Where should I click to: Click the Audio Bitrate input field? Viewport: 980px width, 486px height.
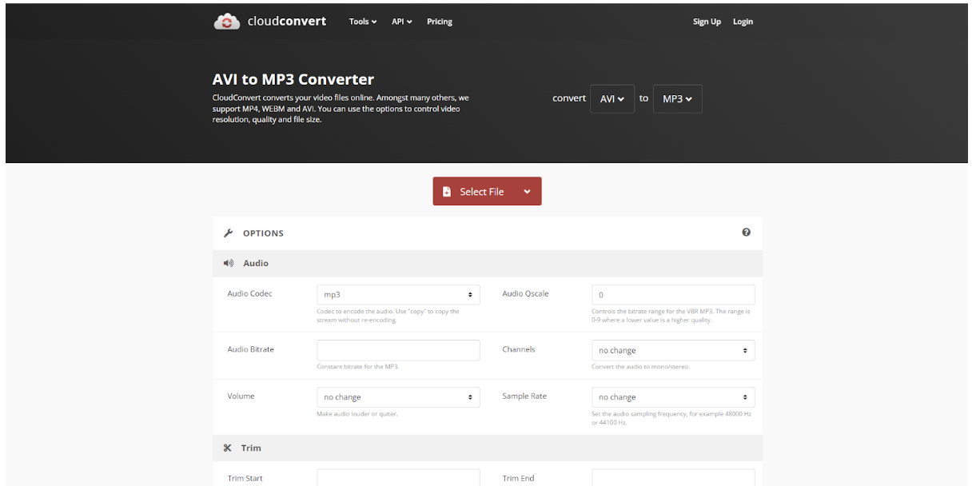pyautogui.click(x=398, y=350)
